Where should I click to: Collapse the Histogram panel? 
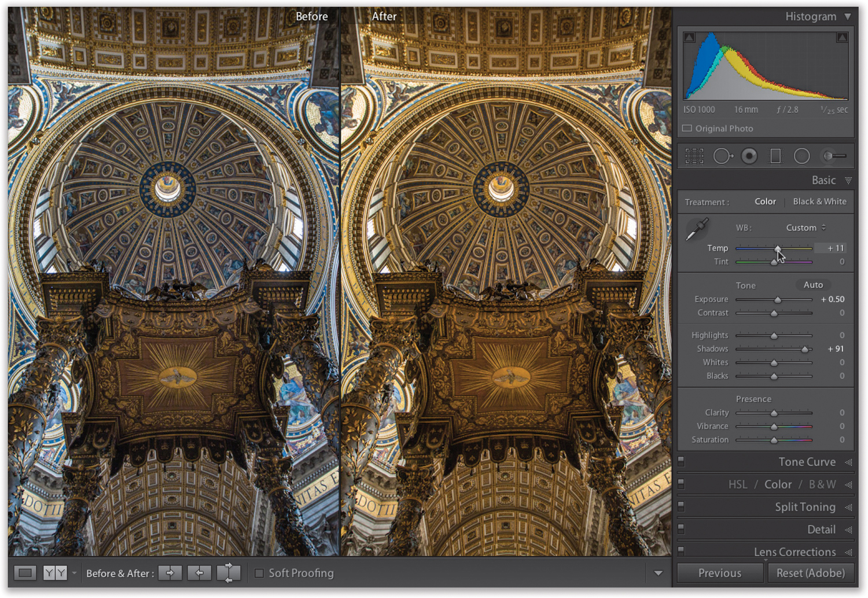pyautogui.click(x=848, y=17)
